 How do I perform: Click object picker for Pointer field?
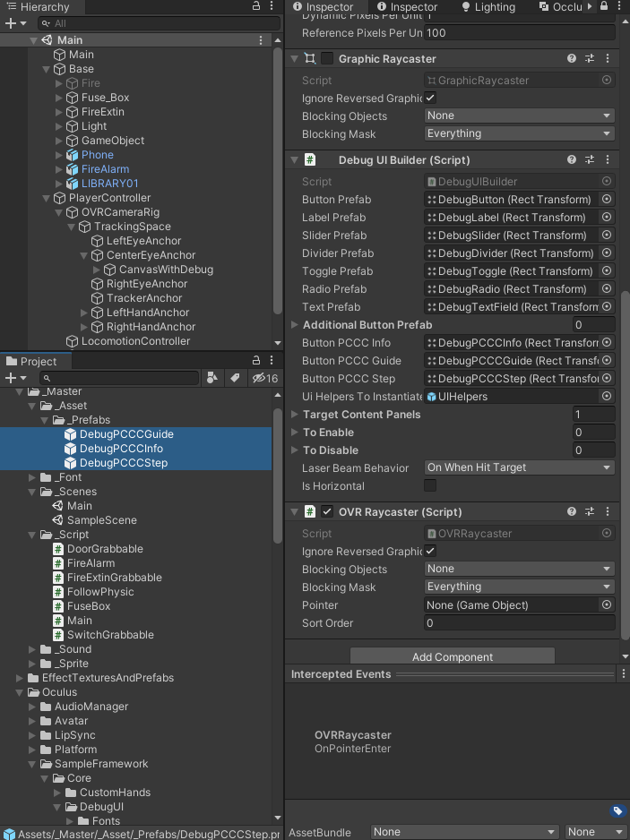[x=607, y=604]
